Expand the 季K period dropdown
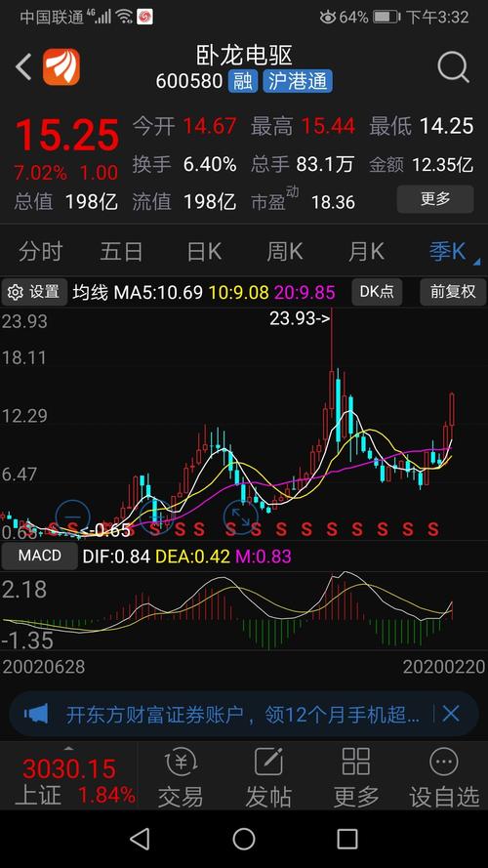Viewport: 488px width, 868px height. click(454, 252)
